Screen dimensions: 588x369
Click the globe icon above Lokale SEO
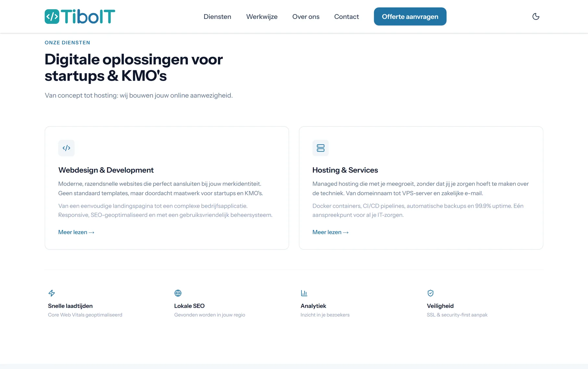[x=178, y=293]
